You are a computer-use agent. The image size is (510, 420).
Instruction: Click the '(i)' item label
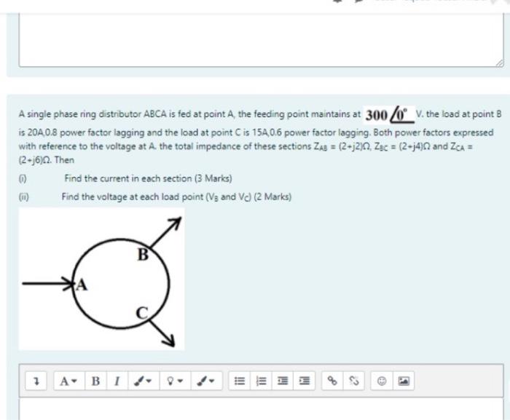23,179
